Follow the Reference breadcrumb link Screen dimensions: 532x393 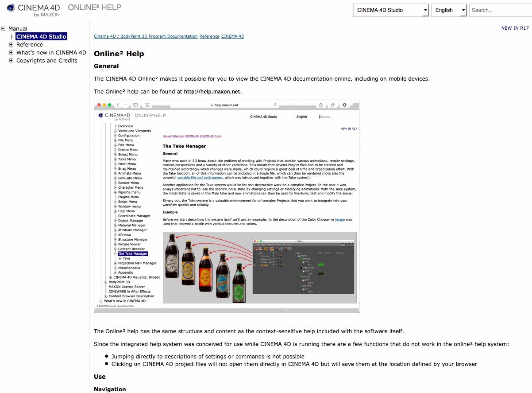tap(209, 36)
